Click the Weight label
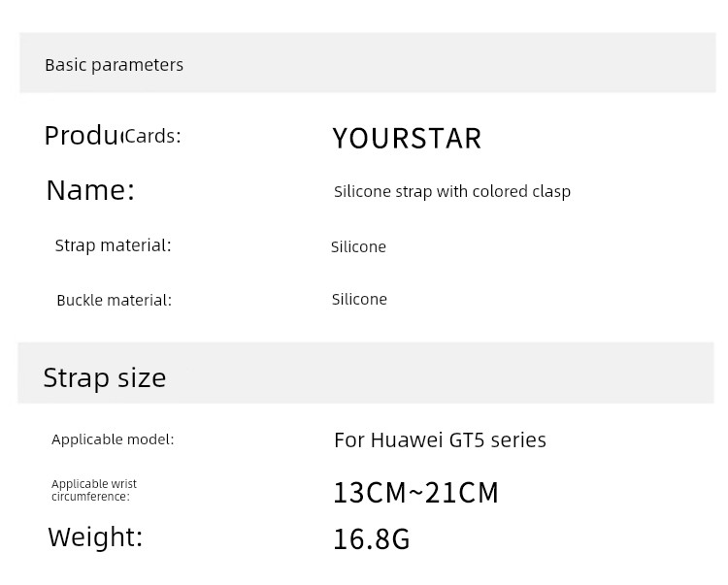Image resolution: width=728 pixels, height=585 pixels. pyautogui.click(x=95, y=537)
